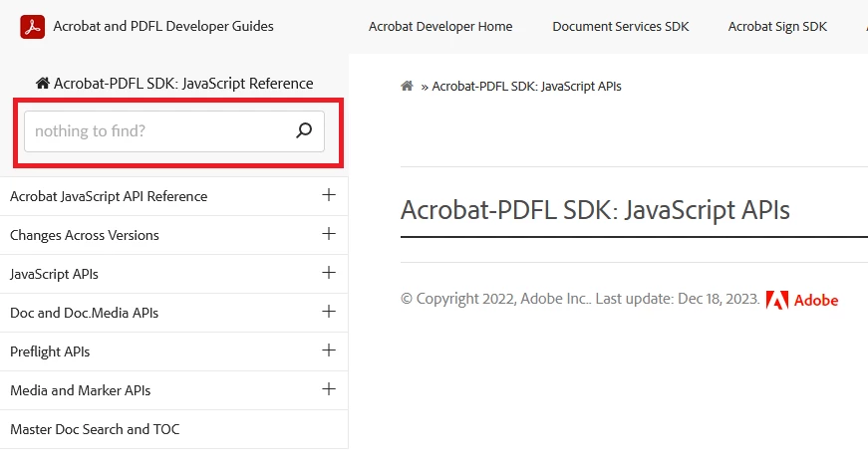Expand Media and Marker APIs plus
The height and width of the screenshot is (466, 868).
click(329, 388)
